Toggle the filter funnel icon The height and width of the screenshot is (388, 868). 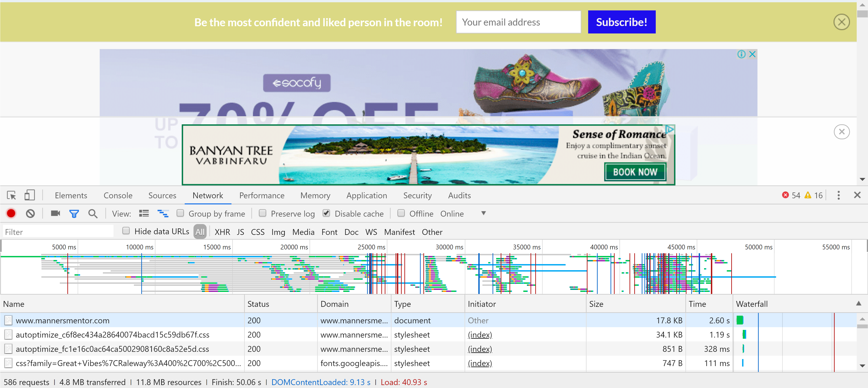(74, 214)
